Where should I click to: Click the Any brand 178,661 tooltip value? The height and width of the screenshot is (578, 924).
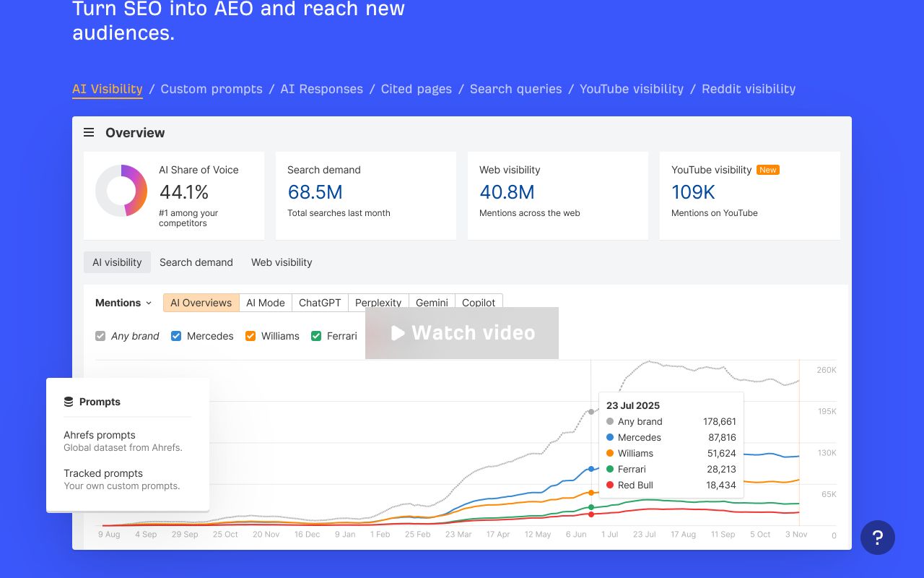tap(720, 421)
